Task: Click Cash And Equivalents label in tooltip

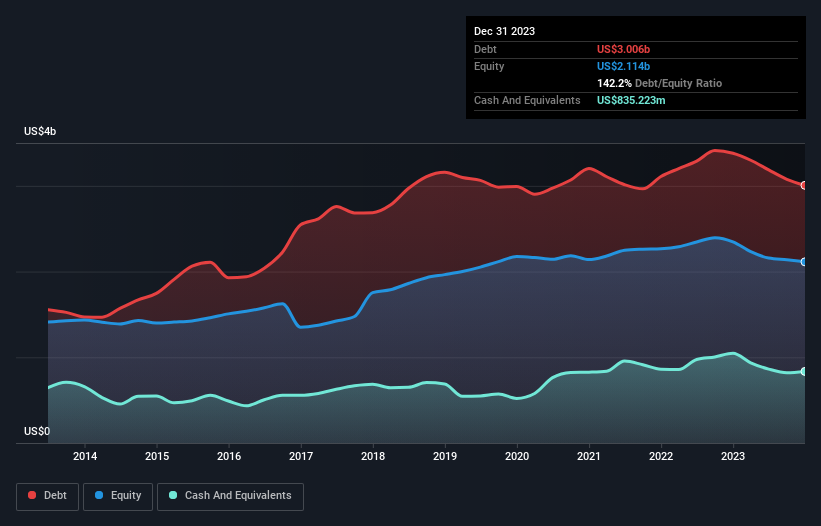Action: pos(527,100)
